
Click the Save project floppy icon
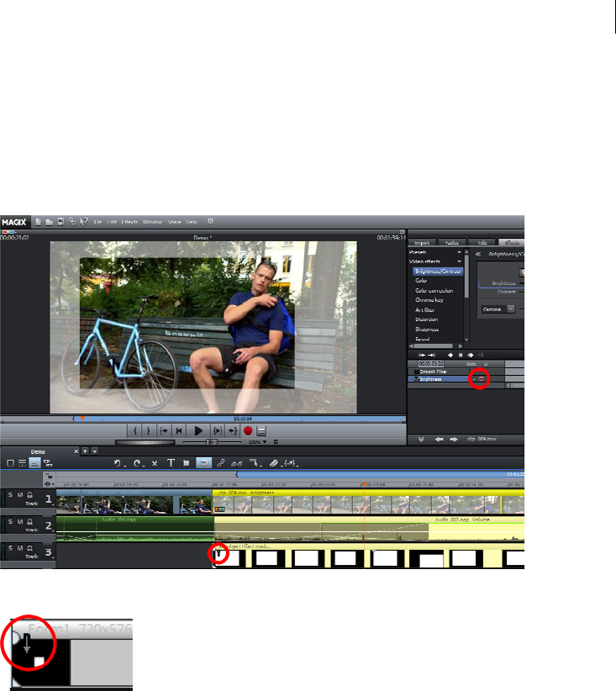click(x=61, y=222)
